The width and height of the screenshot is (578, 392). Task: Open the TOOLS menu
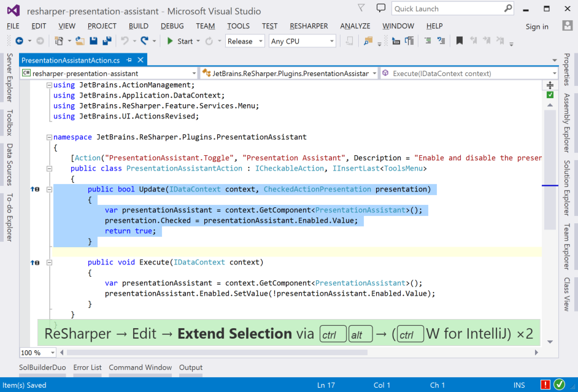tap(238, 26)
